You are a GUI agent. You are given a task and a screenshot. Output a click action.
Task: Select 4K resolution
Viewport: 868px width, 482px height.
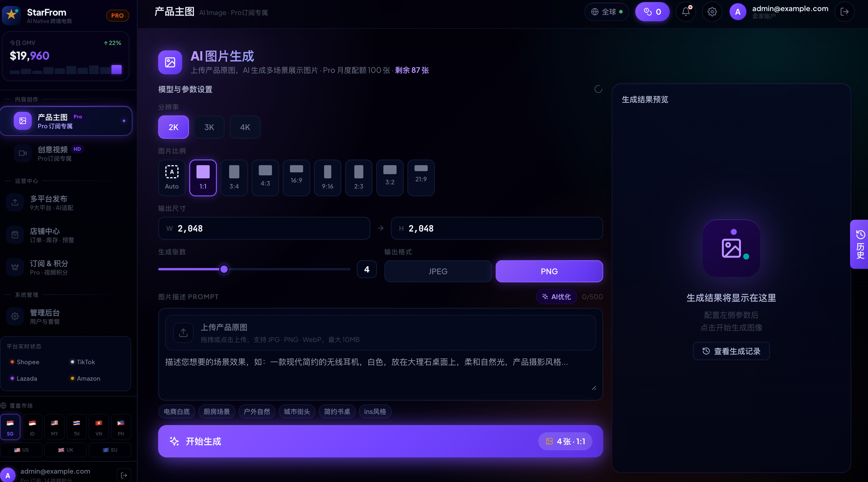click(x=245, y=127)
